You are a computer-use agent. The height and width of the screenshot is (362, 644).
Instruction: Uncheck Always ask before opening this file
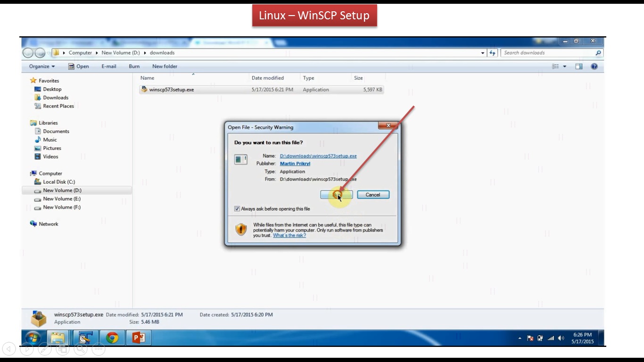(x=237, y=209)
